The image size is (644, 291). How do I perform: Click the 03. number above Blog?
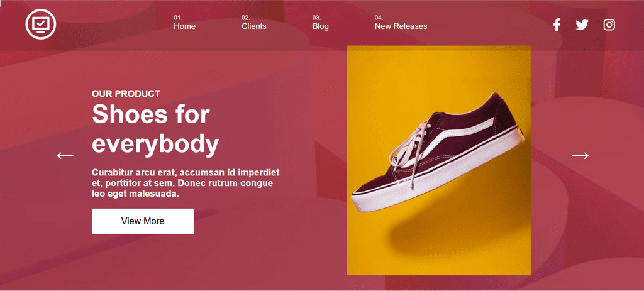point(316,18)
